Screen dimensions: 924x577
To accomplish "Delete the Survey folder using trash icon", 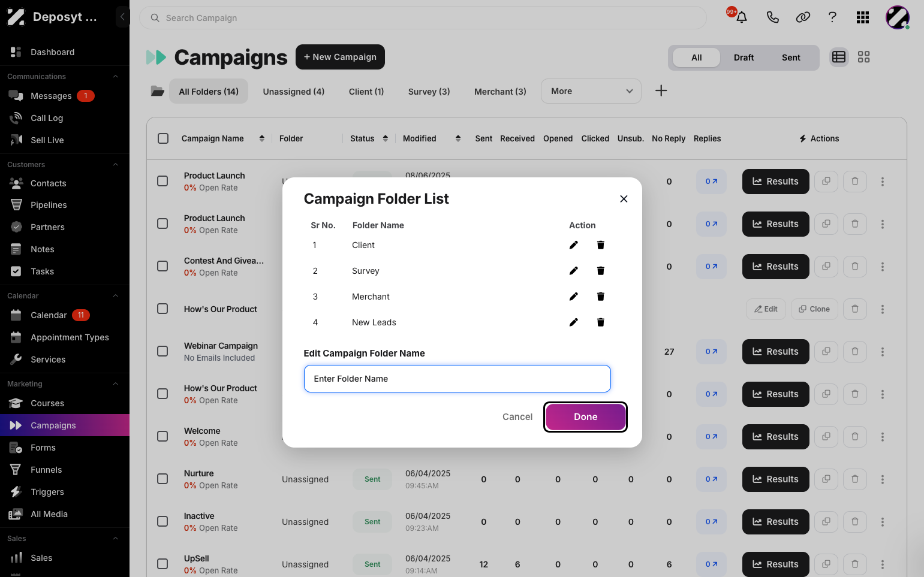I will pos(600,271).
